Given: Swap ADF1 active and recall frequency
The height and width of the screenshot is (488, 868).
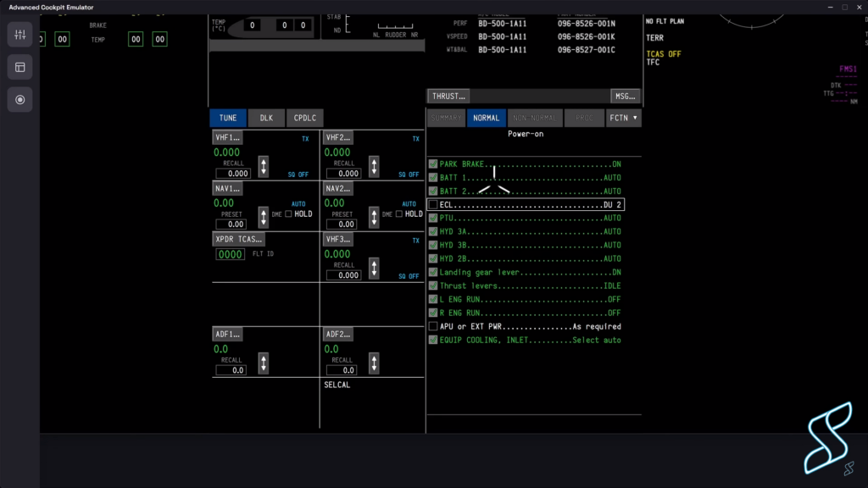Looking at the screenshot, I should 264,363.
